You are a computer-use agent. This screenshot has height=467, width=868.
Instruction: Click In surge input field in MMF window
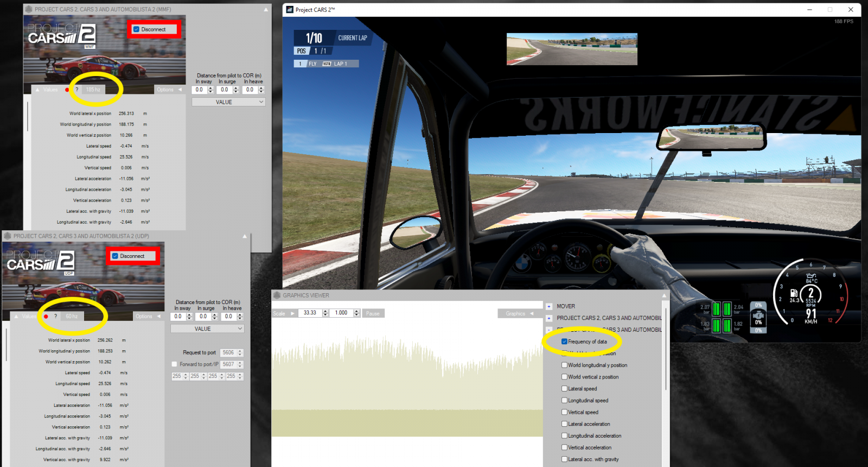[x=225, y=90]
